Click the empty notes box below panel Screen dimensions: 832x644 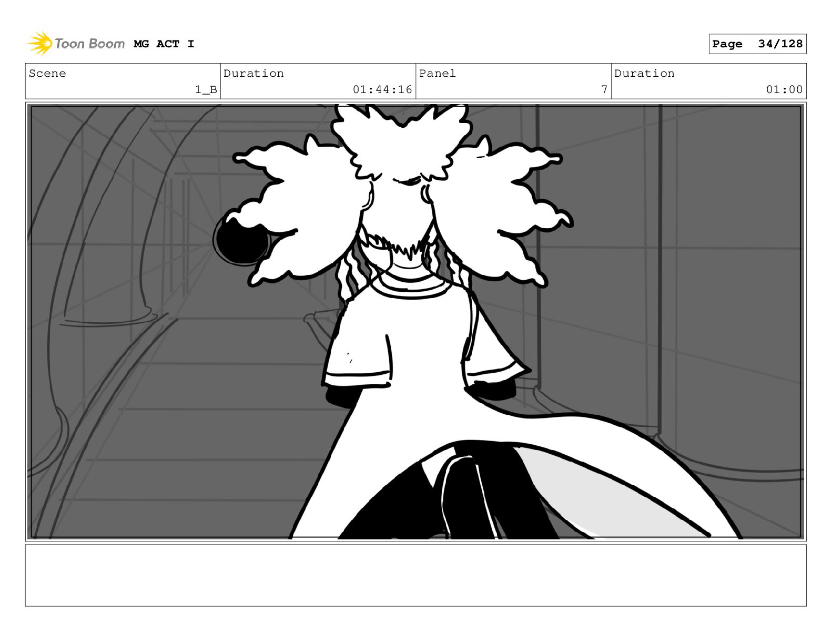coord(415,575)
